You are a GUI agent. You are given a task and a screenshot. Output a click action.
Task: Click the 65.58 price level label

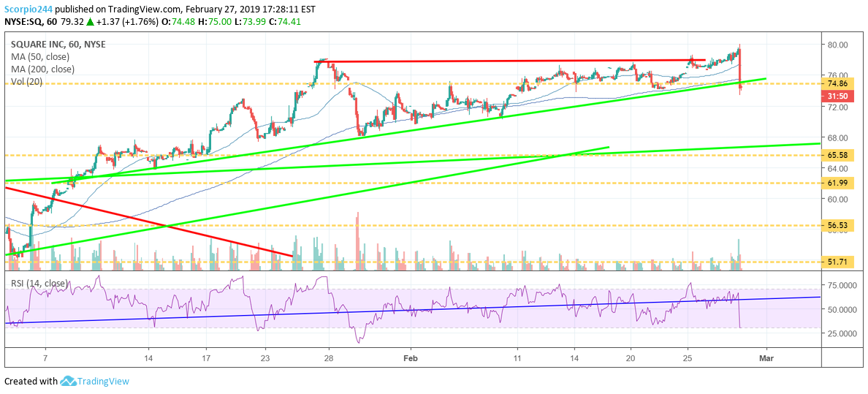(x=836, y=156)
